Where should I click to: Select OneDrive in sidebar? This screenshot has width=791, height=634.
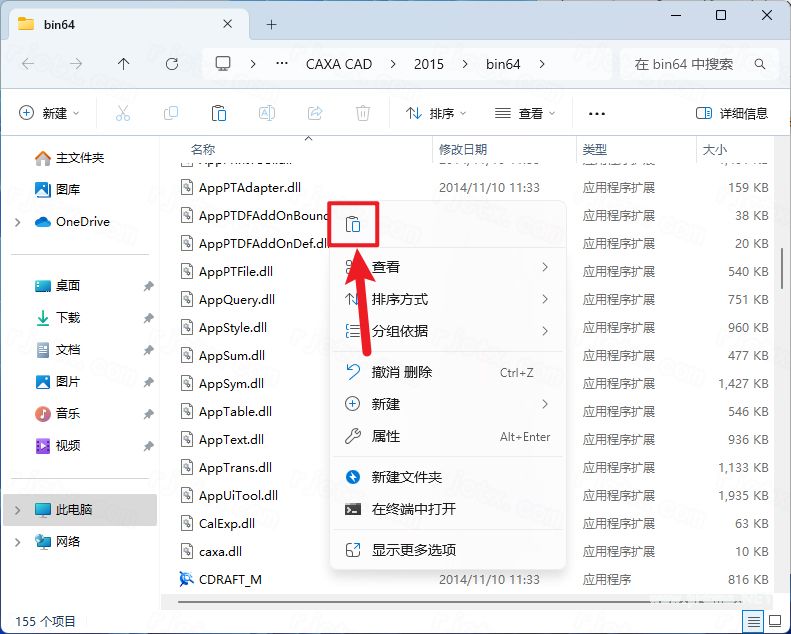click(x=72, y=221)
